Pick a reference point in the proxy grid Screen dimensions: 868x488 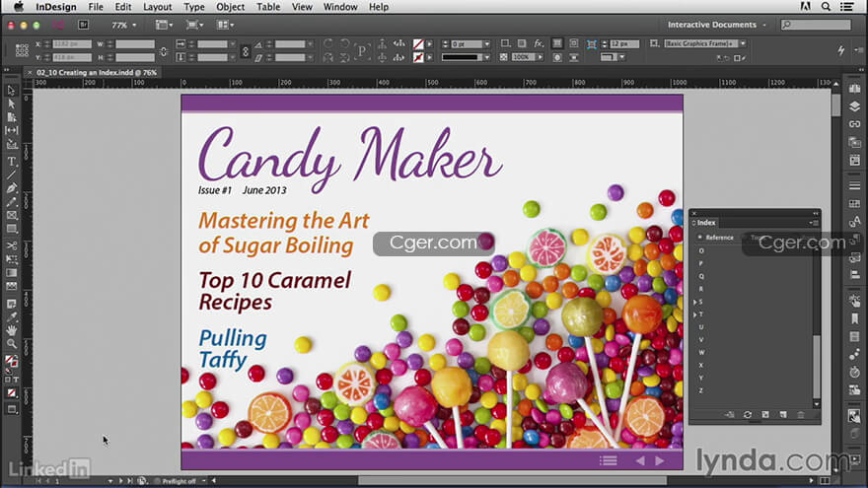click(22, 50)
